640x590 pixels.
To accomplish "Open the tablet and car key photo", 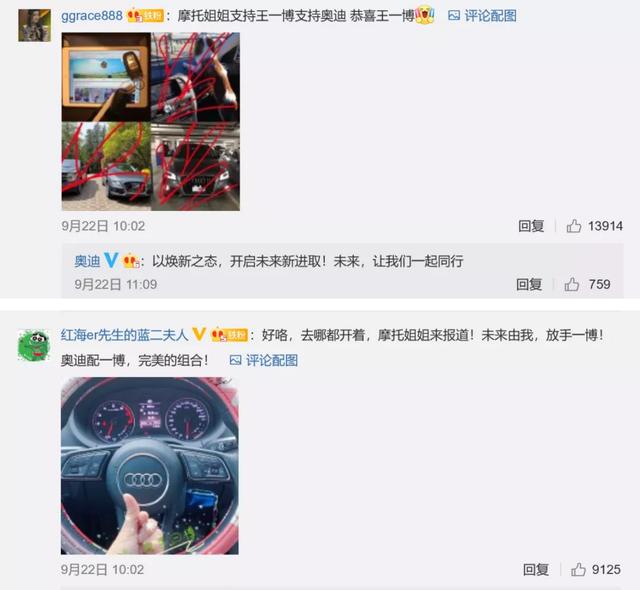I will pyautogui.click(x=106, y=77).
